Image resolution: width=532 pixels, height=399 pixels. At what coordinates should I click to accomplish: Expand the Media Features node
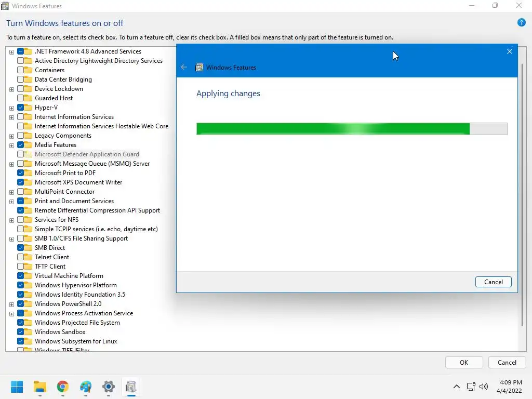point(11,145)
